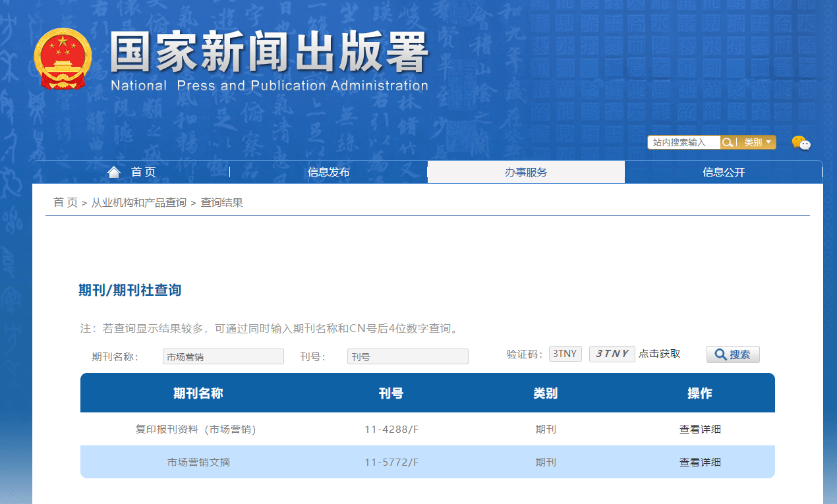
Task: Click the 期刊名称 input field
Action: point(223,356)
